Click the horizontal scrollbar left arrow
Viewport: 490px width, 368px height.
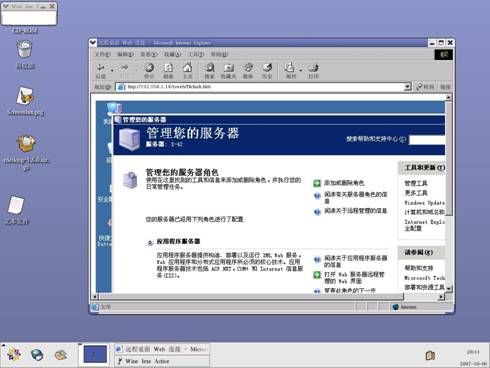click(x=95, y=296)
